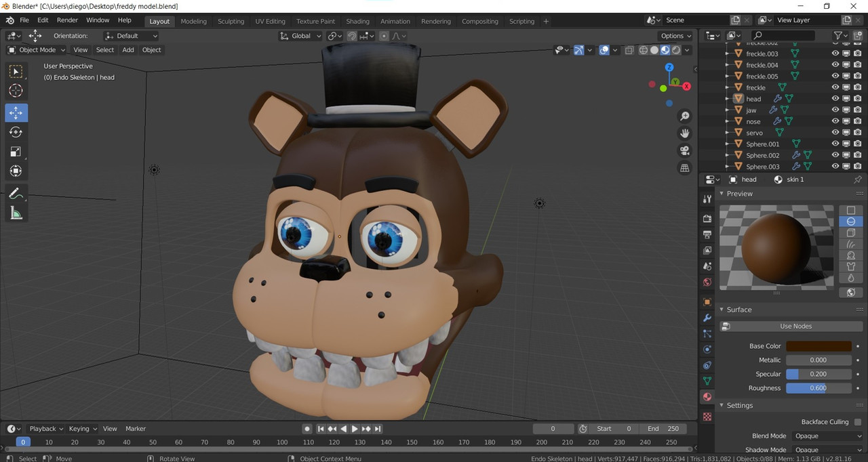
Task: Open the Material properties tab
Action: [707, 397]
